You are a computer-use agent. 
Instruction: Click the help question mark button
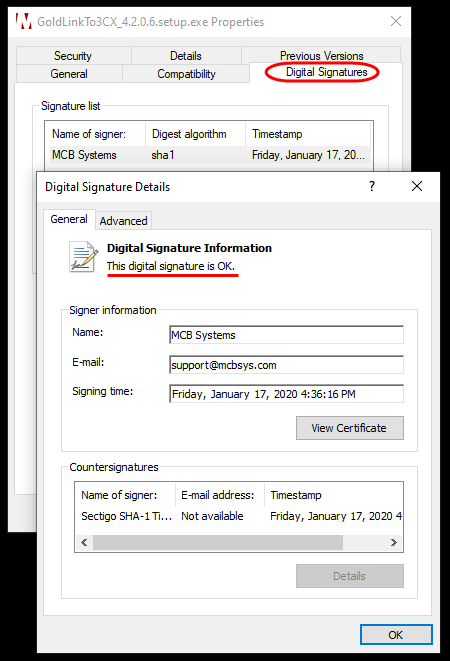372,186
